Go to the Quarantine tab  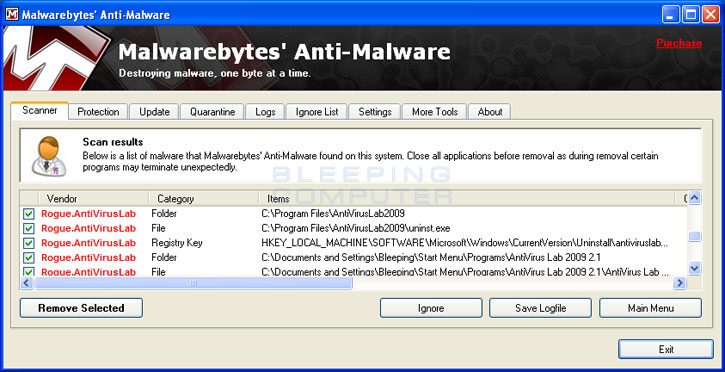(x=212, y=112)
